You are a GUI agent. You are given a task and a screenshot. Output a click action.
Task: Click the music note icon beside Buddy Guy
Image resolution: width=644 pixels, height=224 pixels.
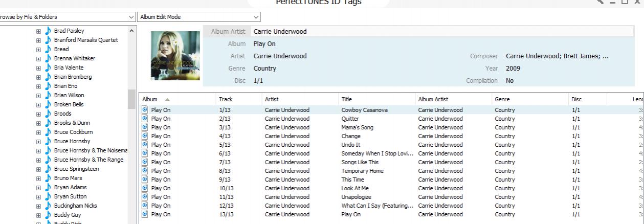[48, 215]
